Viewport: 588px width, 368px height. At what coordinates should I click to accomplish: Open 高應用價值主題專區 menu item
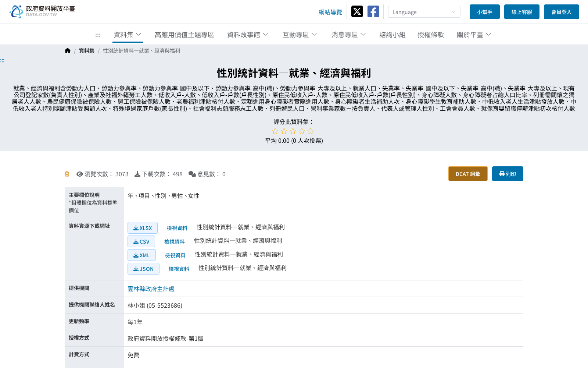[x=184, y=35]
